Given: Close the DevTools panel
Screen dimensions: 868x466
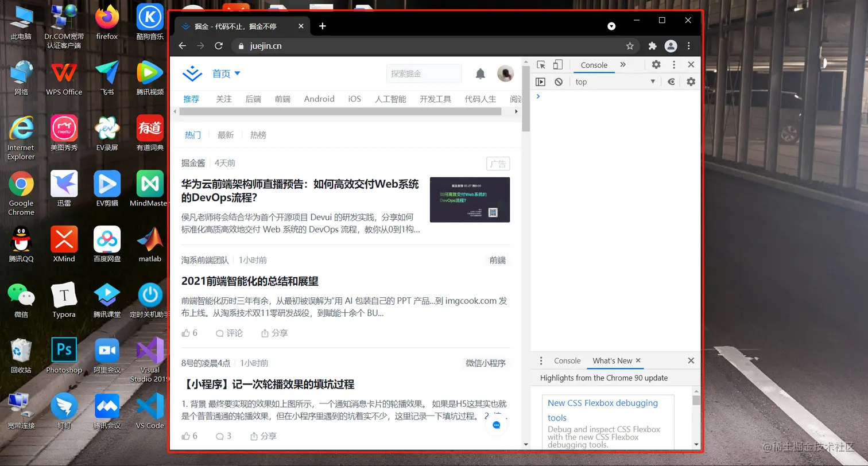Looking at the screenshot, I should tap(691, 65).
